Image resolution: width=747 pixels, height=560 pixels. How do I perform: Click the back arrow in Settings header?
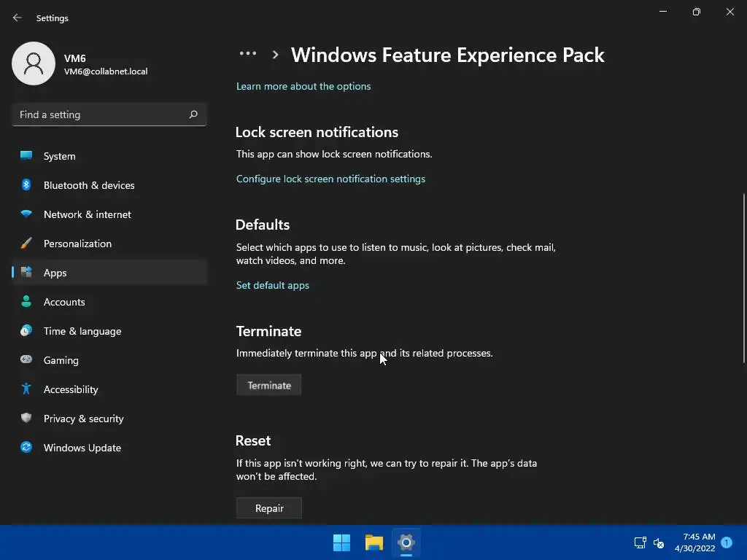pyautogui.click(x=18, y=17)
